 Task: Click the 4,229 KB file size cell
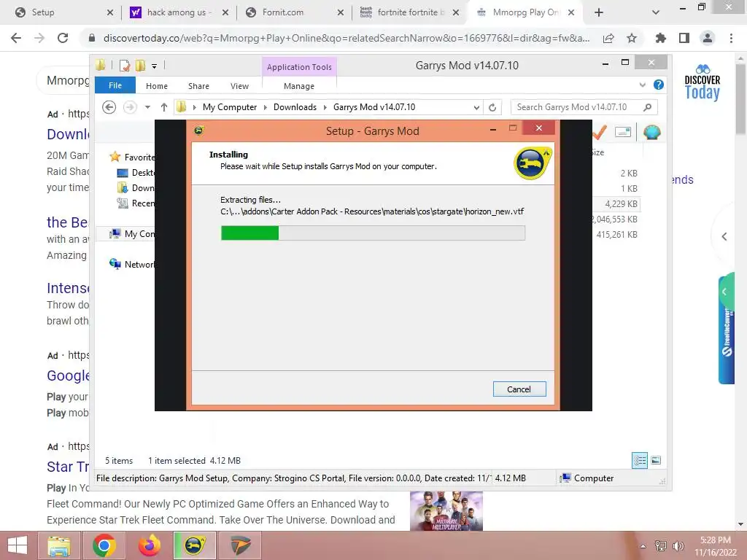pos(621,204)
